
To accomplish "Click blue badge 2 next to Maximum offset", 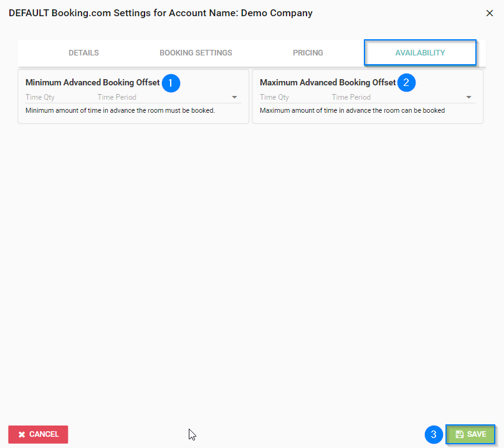I will [406, 82].
